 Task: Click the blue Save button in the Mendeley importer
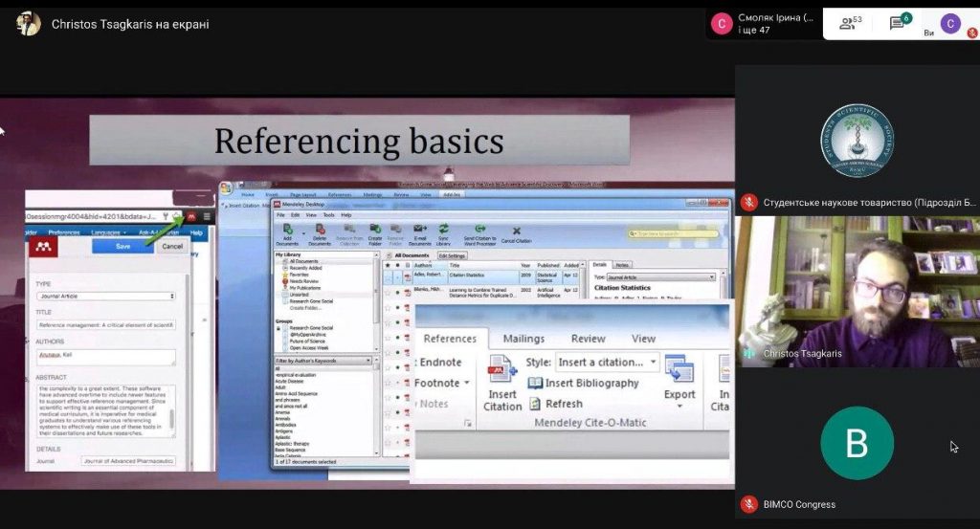[122, 246]
